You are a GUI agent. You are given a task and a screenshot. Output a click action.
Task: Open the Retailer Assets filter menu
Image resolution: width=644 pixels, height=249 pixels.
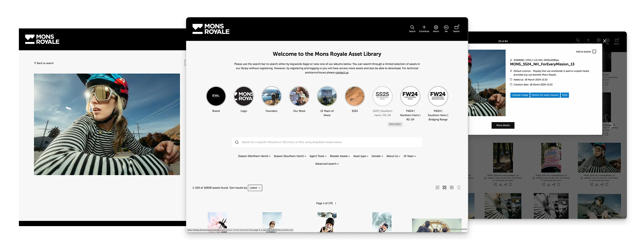[340, 156]
